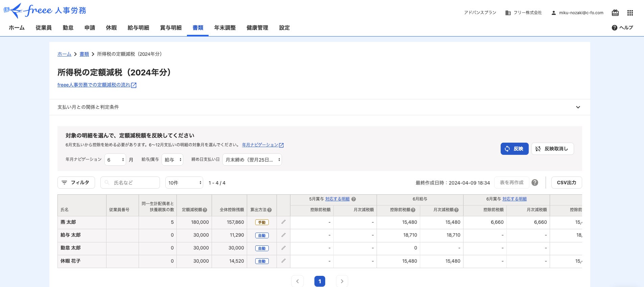
Task: Click the pencil edit icon for 燕 太郎
Action: coord(283,222)
